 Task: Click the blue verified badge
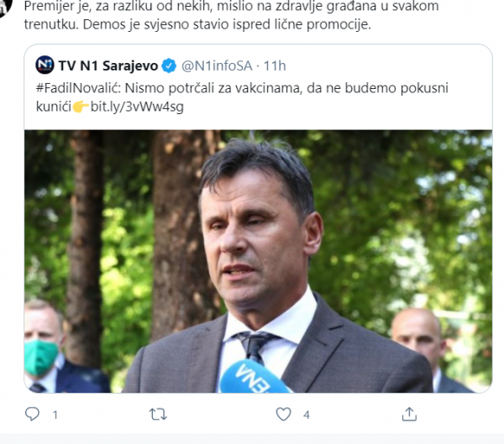[169, 65]
